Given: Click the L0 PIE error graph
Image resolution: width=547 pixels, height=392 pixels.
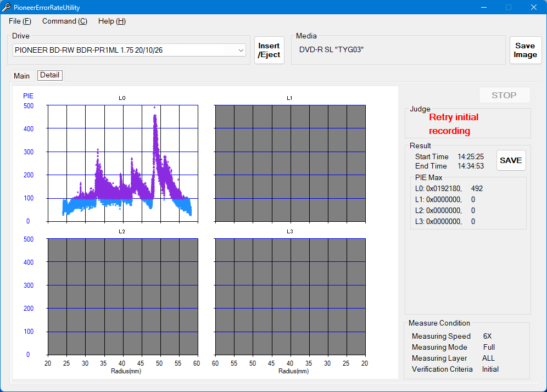Looking at the screenshot, I should 122,164.
